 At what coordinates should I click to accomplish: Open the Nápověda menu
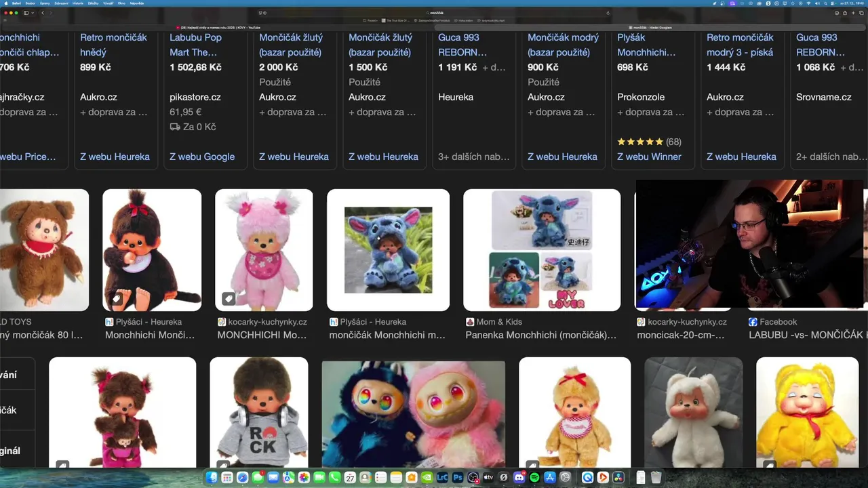137,3
